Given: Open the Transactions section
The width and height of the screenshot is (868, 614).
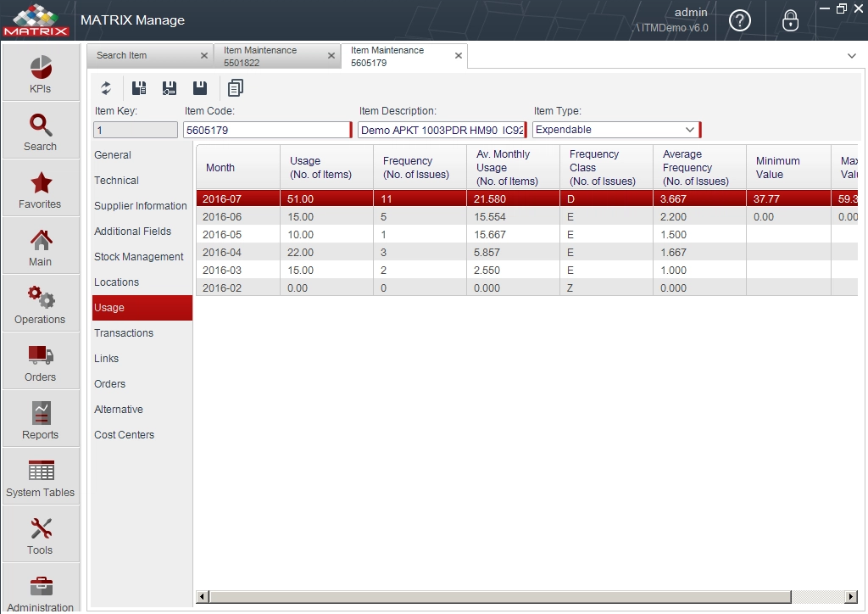Looking at the screenshot, I should coord(124,333).
